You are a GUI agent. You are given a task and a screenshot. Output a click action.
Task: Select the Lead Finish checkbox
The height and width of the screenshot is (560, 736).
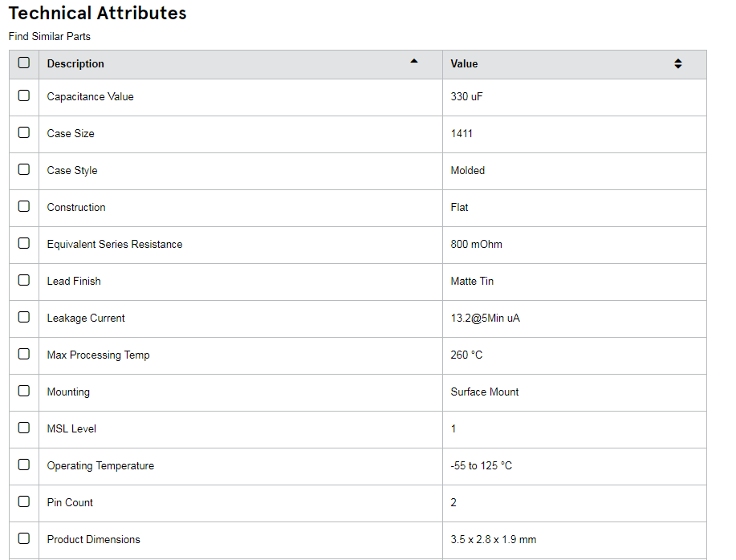[23, 281]
